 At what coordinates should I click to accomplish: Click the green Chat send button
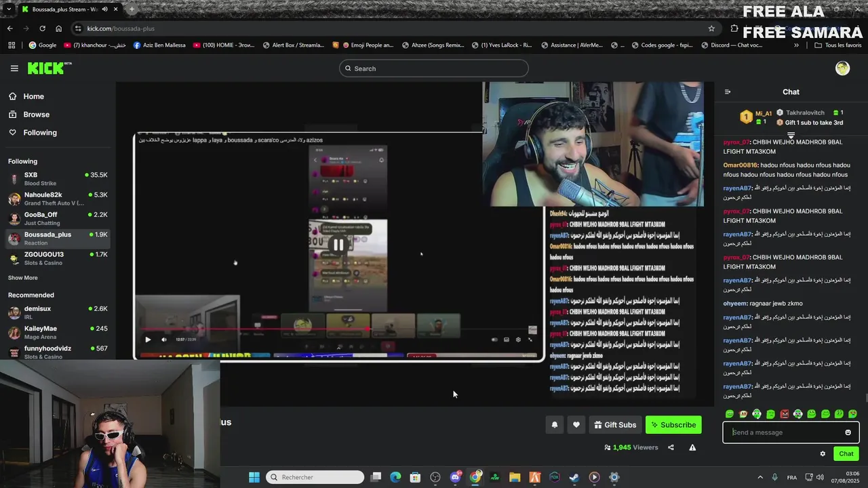(x=846, y=454)
